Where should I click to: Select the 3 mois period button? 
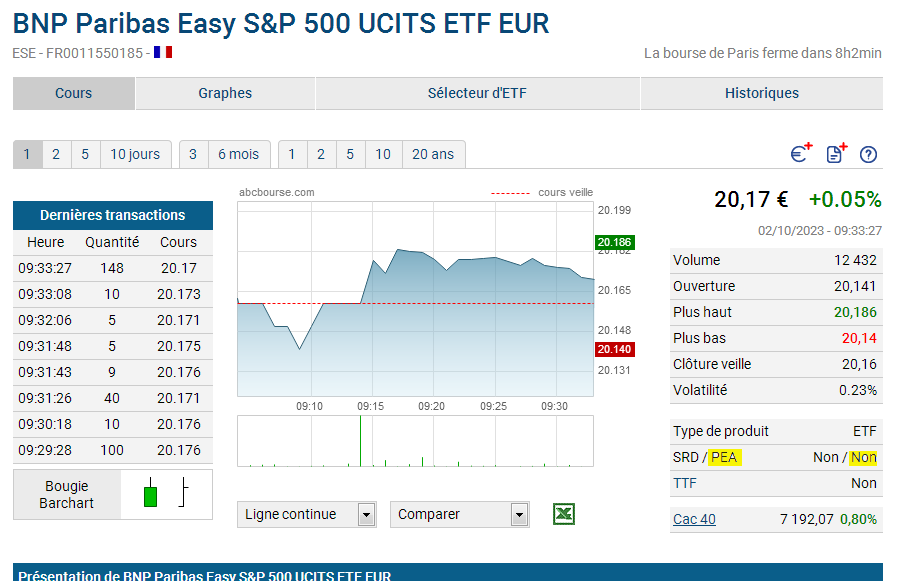193,154
